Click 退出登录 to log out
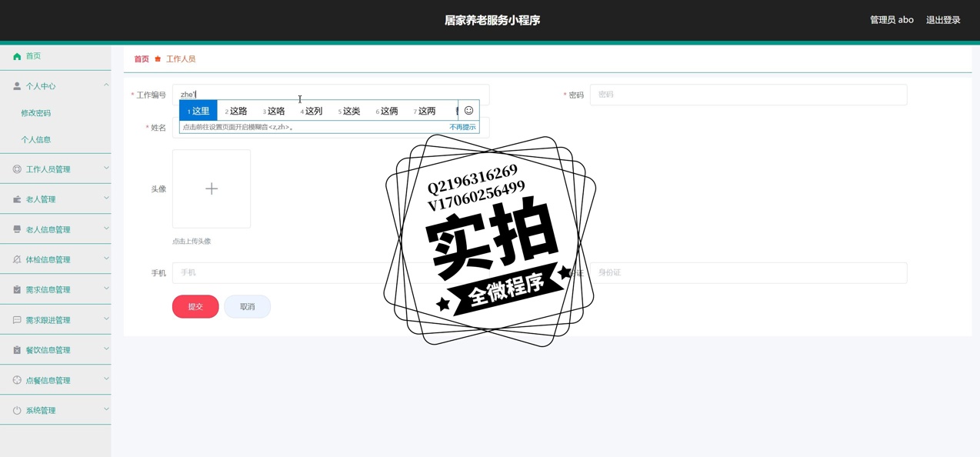This screenshot has height=457, width=980. pyautogui.click(x=942, y=20)
